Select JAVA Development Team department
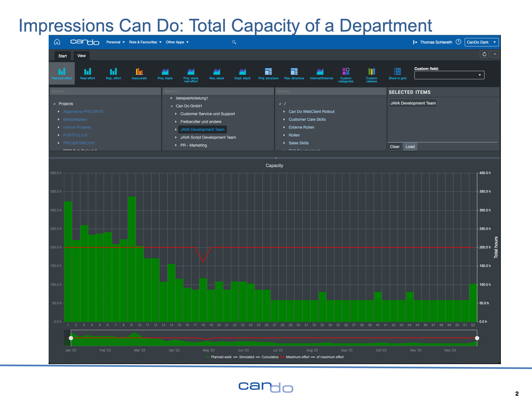Image resolution: width=532 pixels, height=399 pixels. 202,130
